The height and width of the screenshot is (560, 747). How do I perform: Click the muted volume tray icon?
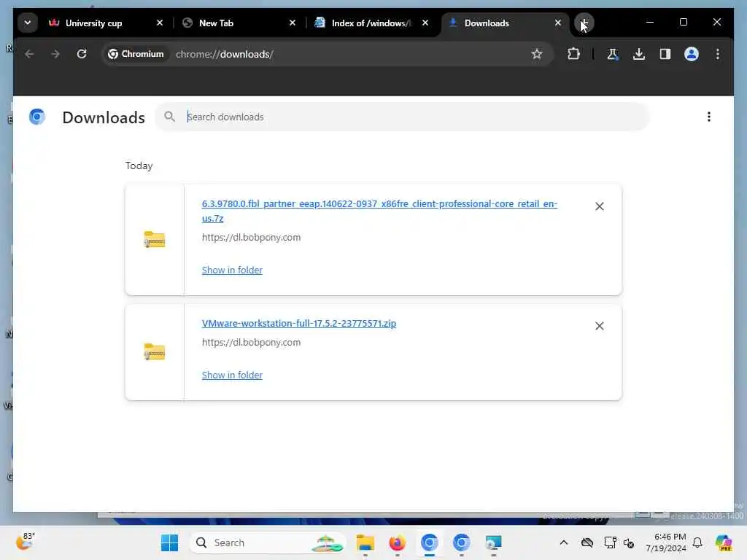(x=629, y=542)
